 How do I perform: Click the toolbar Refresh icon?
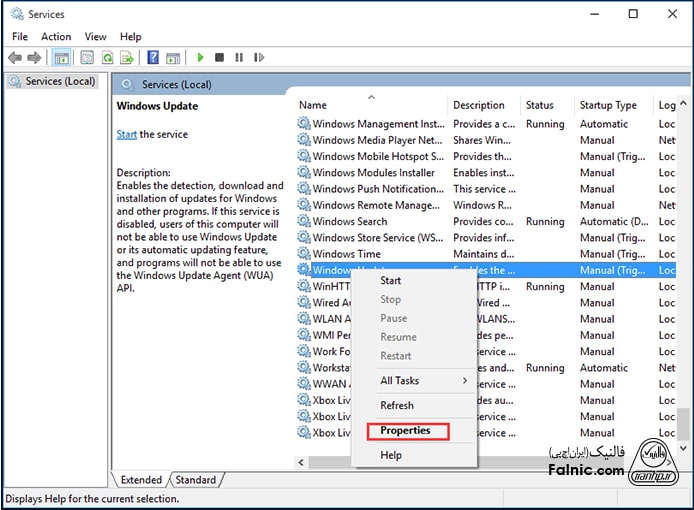107,58
